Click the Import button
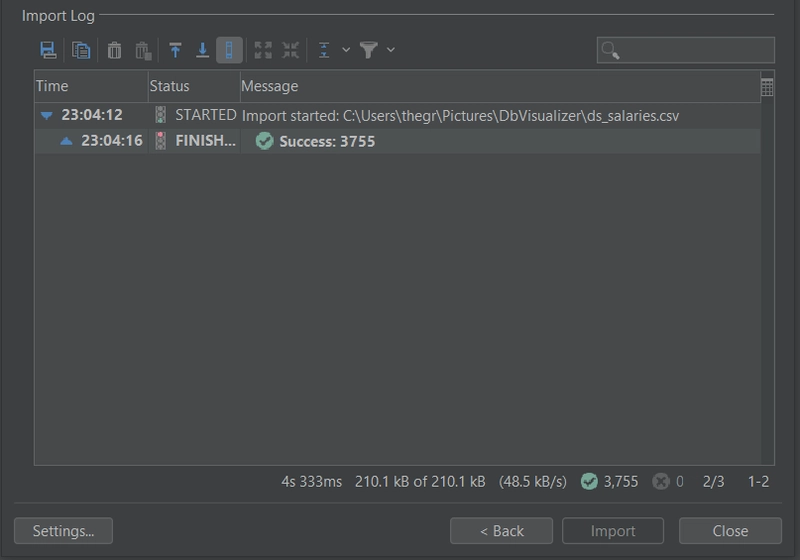This screenshot has width=800, height=560. [613, 531]
